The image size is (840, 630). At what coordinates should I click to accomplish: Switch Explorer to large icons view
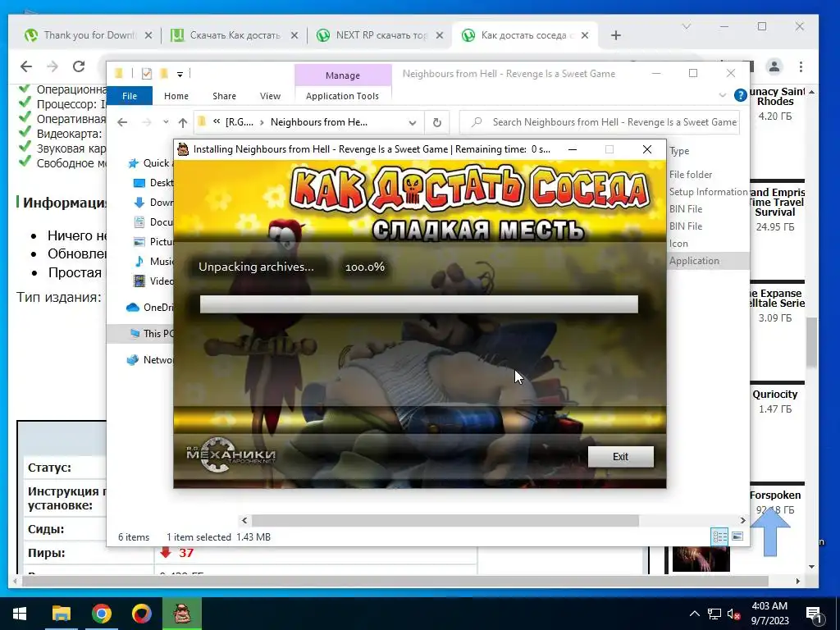coord(737,536)
